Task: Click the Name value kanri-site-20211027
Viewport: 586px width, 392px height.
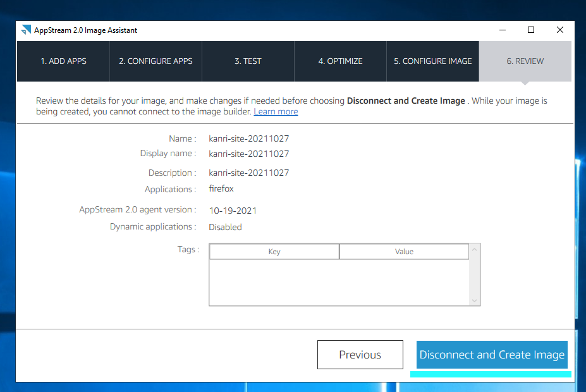Action: 249,138
